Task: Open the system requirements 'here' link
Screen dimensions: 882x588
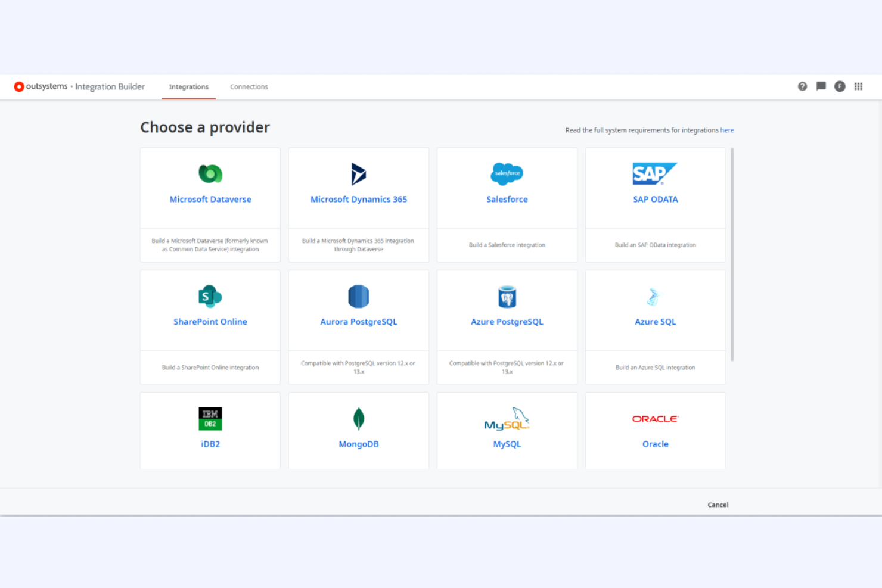Action: (x=727, y=130)
